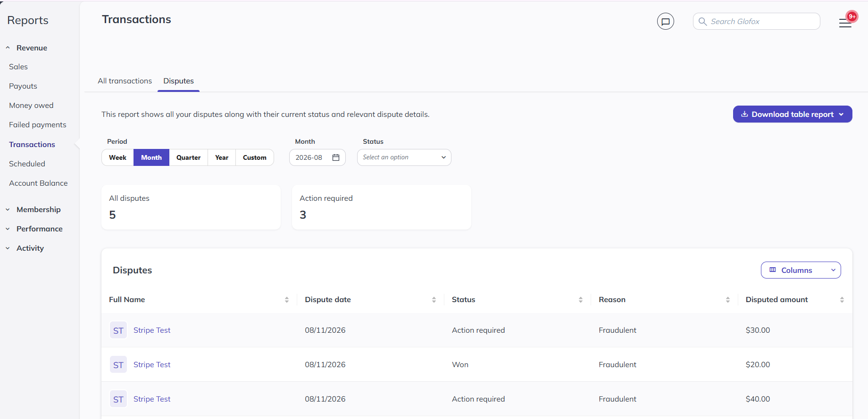Open Sales report in sidebar

(x=18, y=67)
